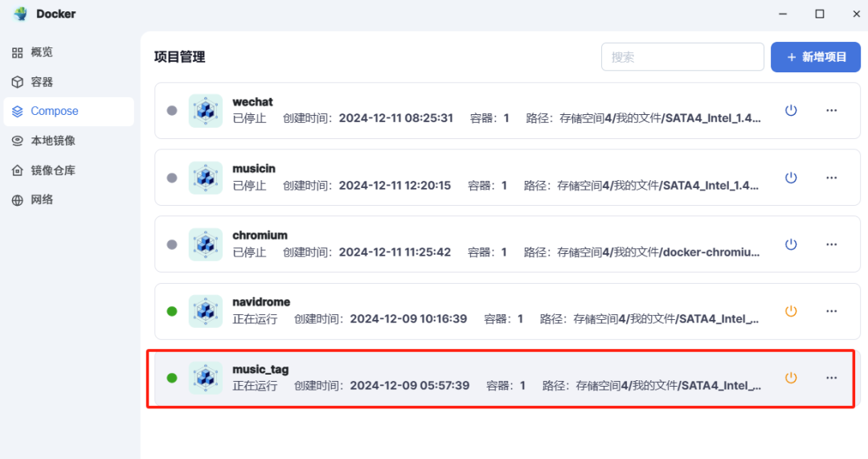Click the 本地镜像 disk icon in sidebar
Screen dimensions: 868x459
[17, 141]
